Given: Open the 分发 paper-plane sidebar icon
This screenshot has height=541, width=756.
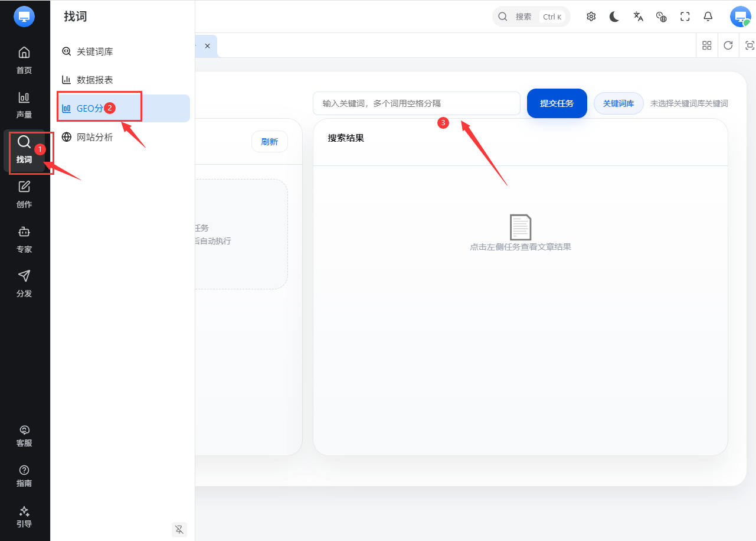Looking at the screenshot, I should (x=24, y=283).
